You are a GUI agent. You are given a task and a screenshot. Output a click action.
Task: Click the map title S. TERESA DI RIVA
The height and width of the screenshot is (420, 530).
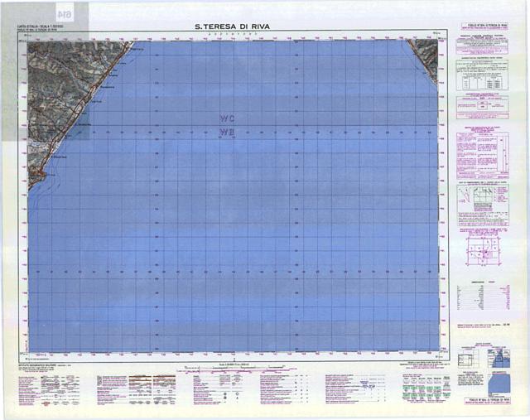[233, 27]
